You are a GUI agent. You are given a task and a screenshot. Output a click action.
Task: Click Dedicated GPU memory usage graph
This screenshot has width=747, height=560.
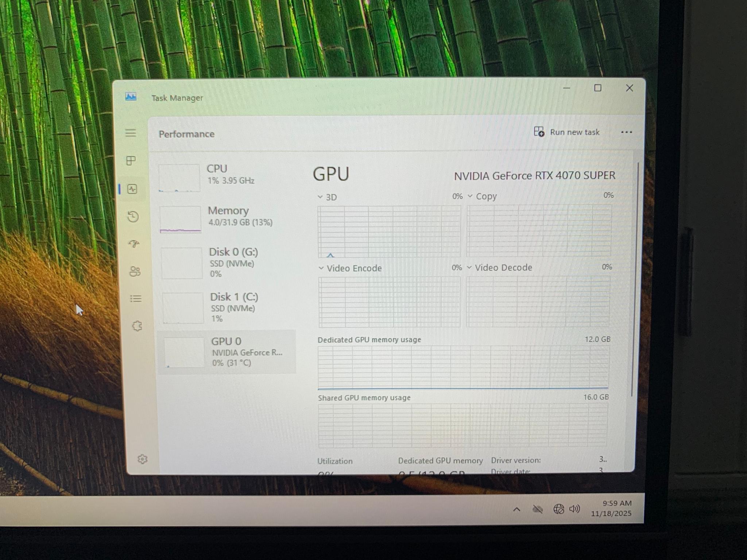point(463,367)
